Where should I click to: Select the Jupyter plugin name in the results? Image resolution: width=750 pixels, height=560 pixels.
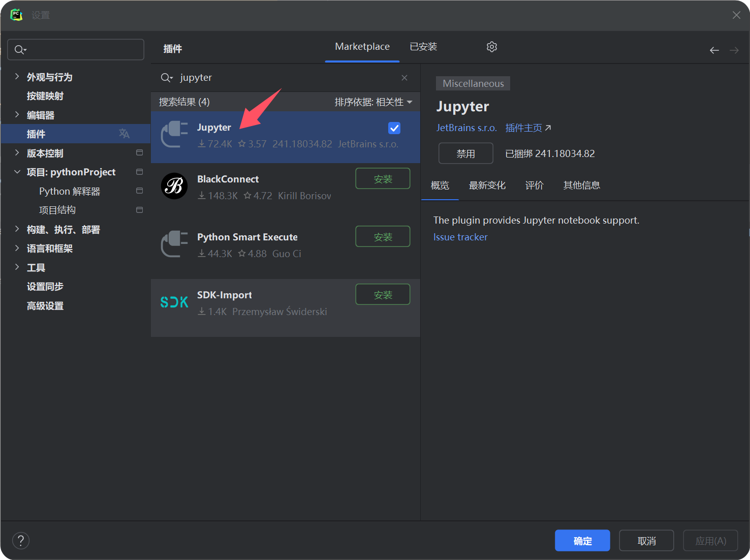tap(214, 128)
